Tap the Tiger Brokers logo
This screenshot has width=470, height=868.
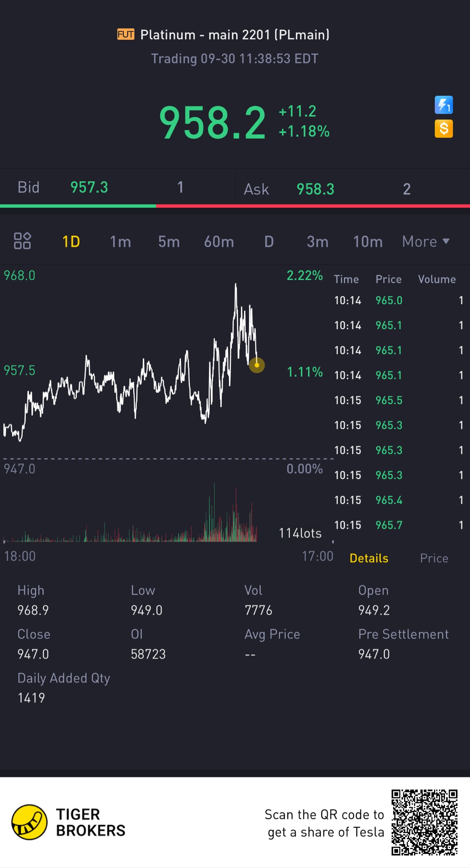29,822
